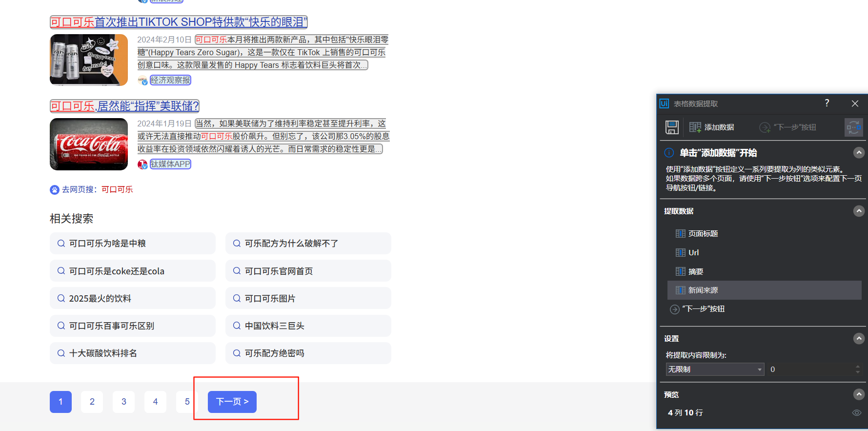The width and height of the screenshot is (868, 431).
Task: Search related: 可口可乐为啥是中粮
Action: click(133, 243)
